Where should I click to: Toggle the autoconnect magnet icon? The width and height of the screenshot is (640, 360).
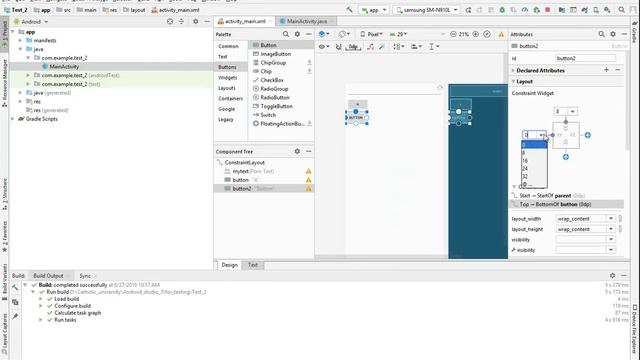338,47
